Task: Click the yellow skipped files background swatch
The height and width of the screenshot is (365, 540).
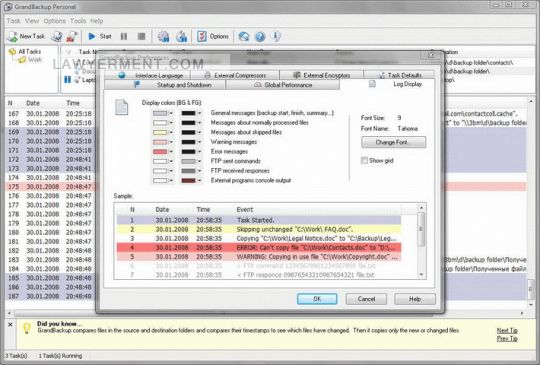Action: pyautogui.click(x=160, y=133)
